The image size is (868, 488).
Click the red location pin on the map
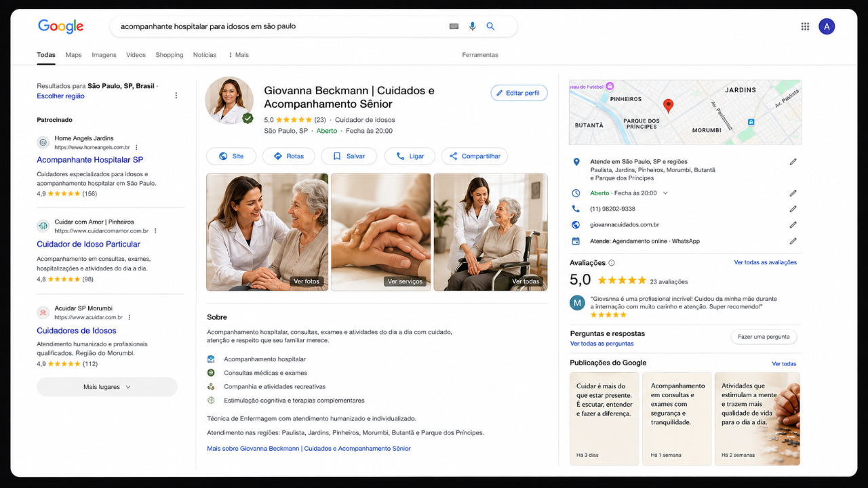[668, 106]
